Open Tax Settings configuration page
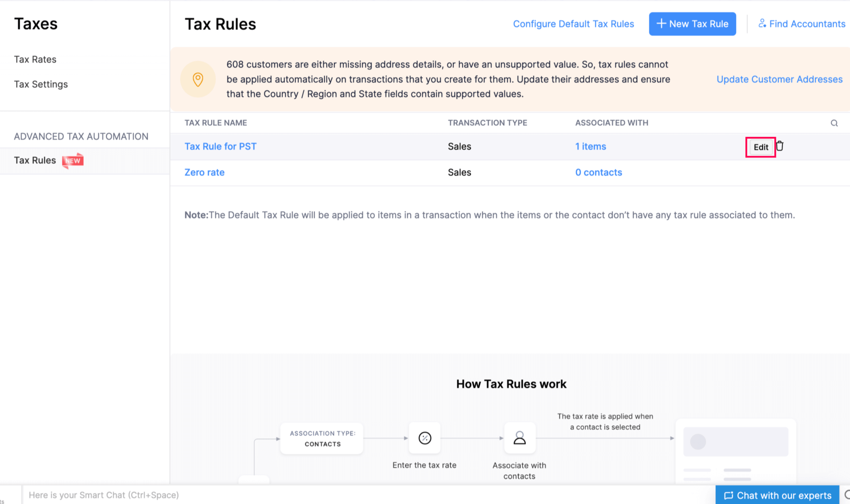Image resolution: width=850 pixels, height=504 pixels. (x=41, y=84)
